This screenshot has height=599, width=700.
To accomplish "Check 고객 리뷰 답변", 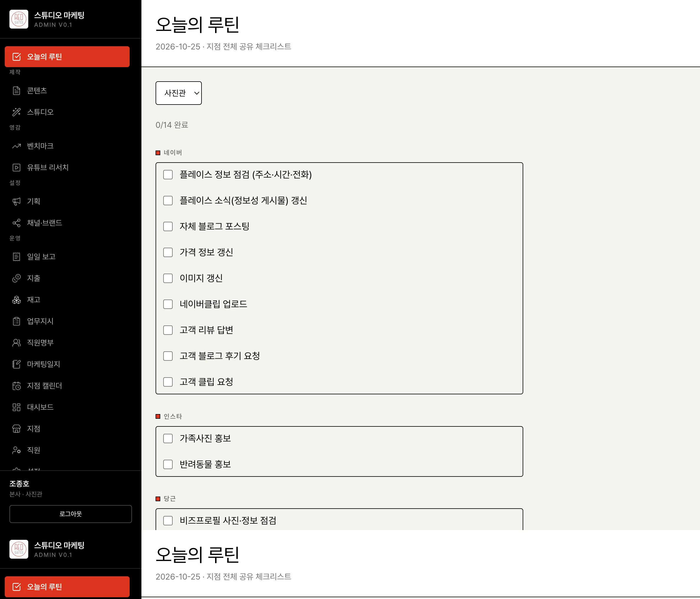I will click(x=168, y=330).
